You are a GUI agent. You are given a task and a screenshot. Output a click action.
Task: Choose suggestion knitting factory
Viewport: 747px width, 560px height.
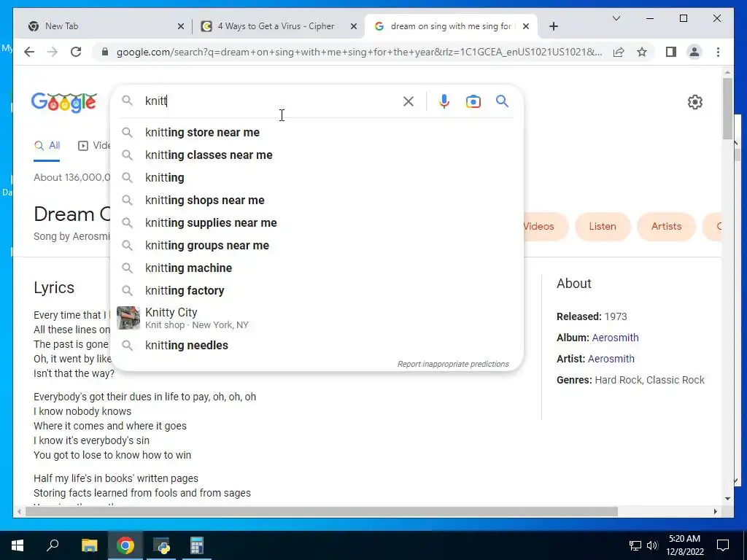pos(317,290)
